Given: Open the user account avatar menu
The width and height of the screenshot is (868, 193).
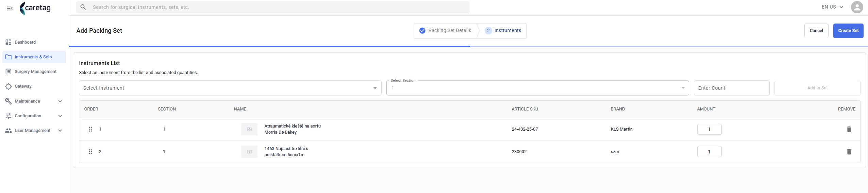Looking at the screenshot, I should tap(857, 7).
